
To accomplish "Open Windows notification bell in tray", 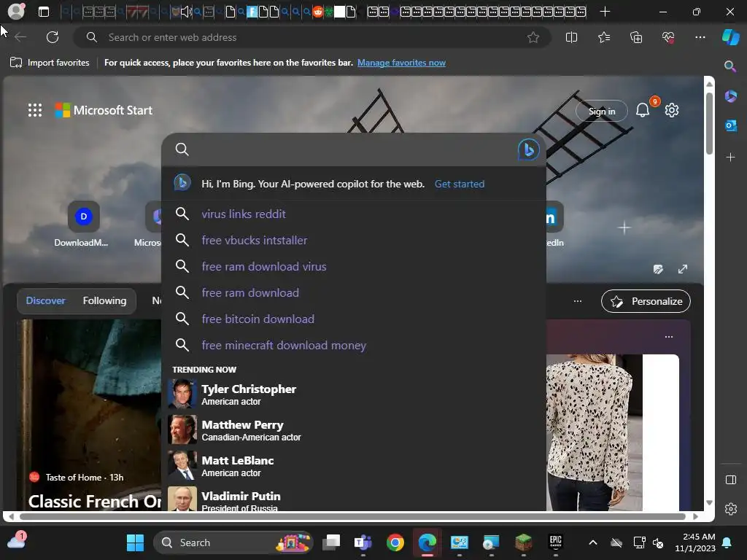I will coord(727,542).
